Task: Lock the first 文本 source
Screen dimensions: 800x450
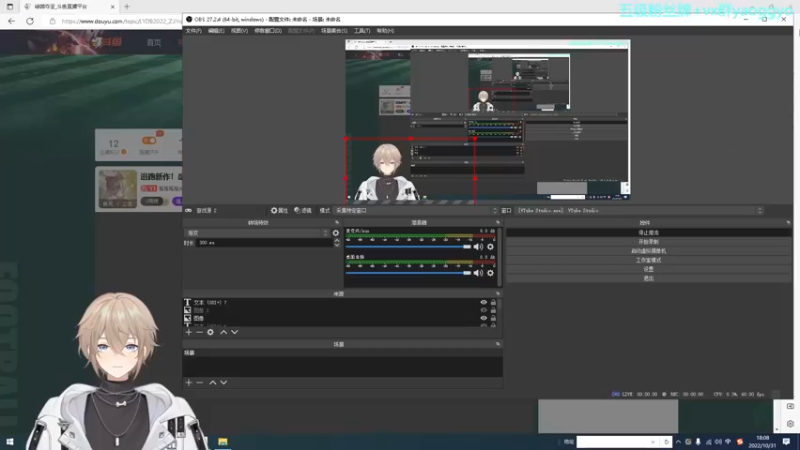Action: (493, 302)
